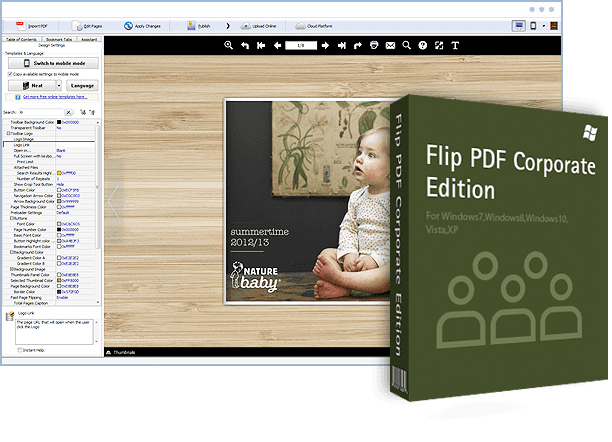Click the Page Number Color black swatch
This screenshot has height=442, width=612.
(x=59, y=230)
